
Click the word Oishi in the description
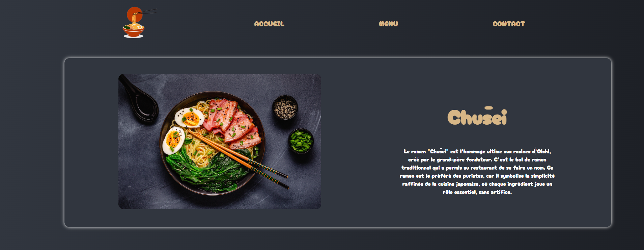point(543,151)
